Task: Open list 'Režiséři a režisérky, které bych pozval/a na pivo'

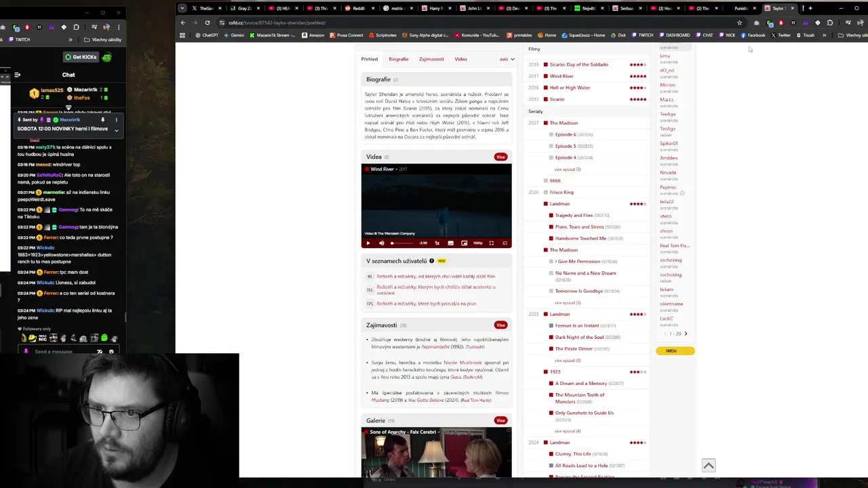Action: pos(427,304)
